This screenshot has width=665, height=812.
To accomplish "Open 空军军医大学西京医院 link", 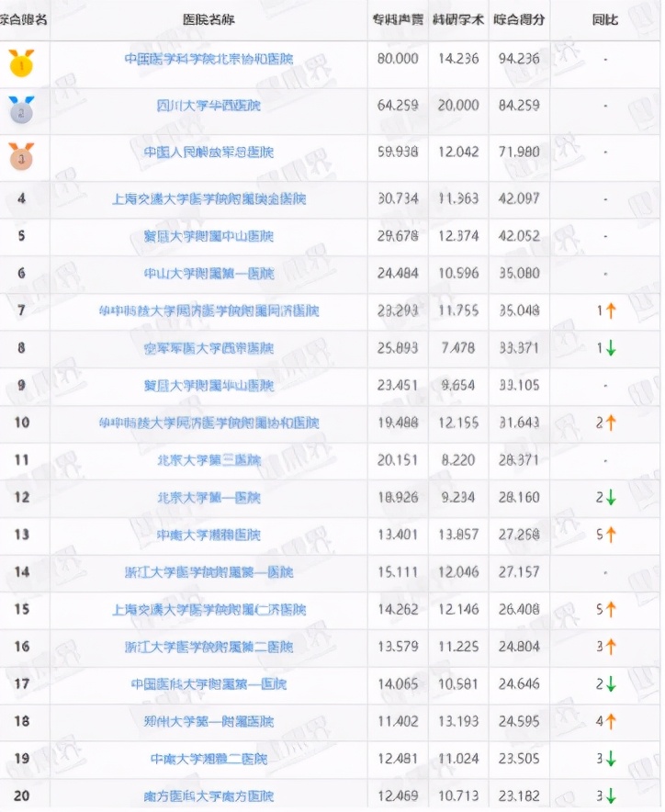I will pos(209,348).
